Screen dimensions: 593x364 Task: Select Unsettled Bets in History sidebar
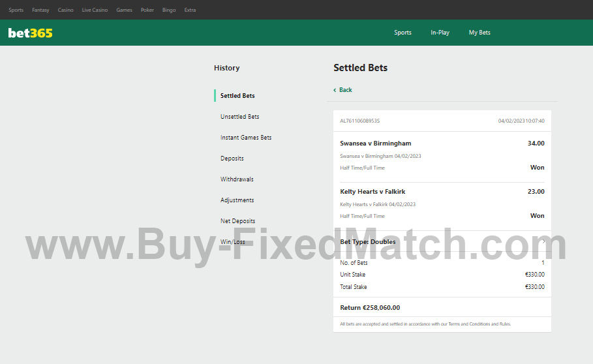point(239,117)
